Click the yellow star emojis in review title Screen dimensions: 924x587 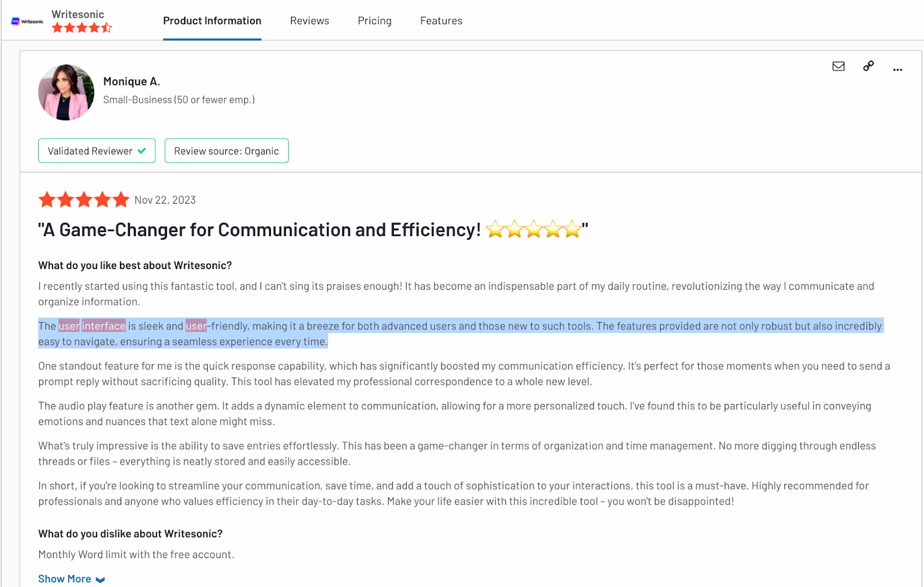[x=534, y=229]
